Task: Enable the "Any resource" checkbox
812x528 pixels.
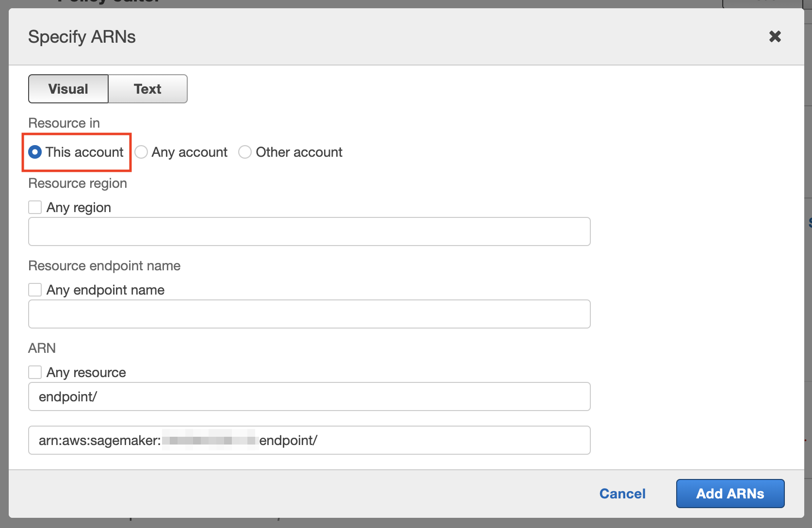Action: (x=34, y=372)
